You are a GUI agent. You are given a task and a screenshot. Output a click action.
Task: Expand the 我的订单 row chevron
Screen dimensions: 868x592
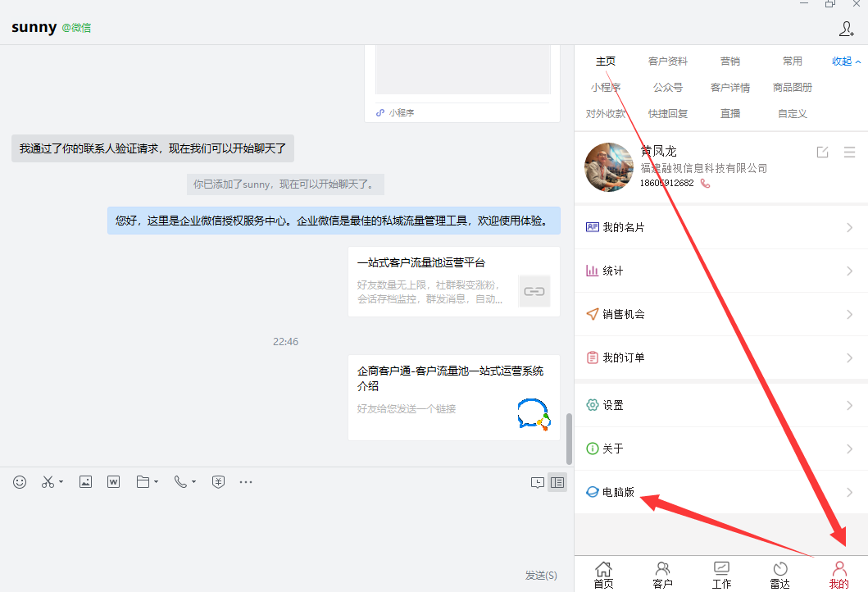click(x=849, y=358)
